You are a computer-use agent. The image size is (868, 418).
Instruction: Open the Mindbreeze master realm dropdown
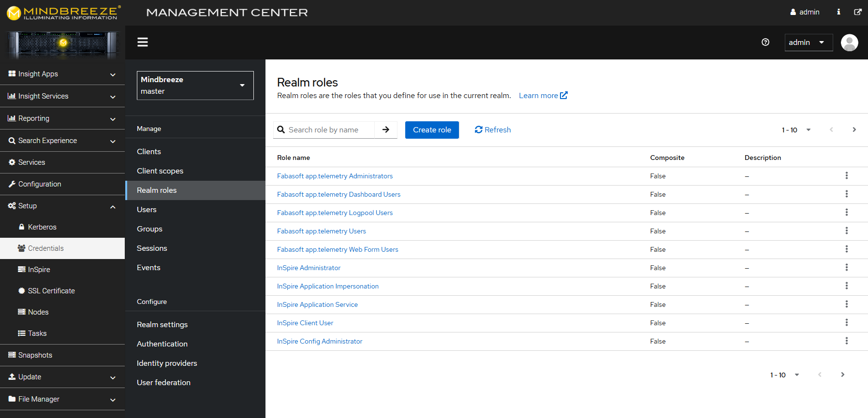[x=195, y=86]
